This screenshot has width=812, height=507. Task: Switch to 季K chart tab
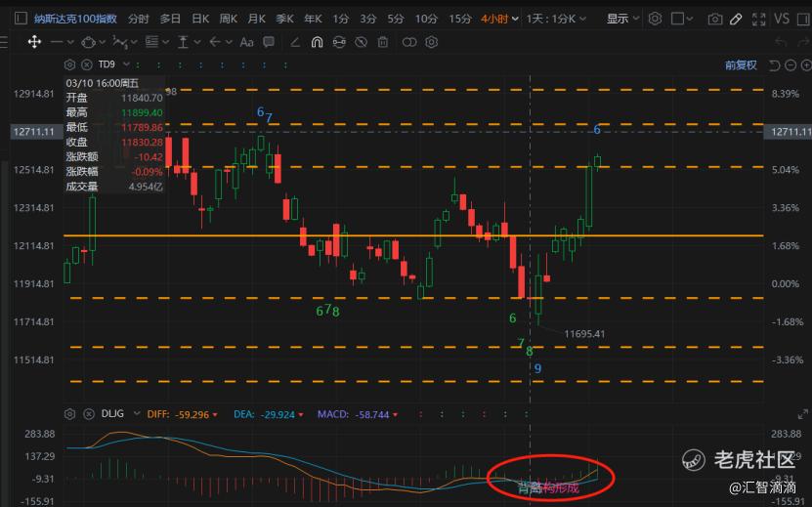(284, 20)
